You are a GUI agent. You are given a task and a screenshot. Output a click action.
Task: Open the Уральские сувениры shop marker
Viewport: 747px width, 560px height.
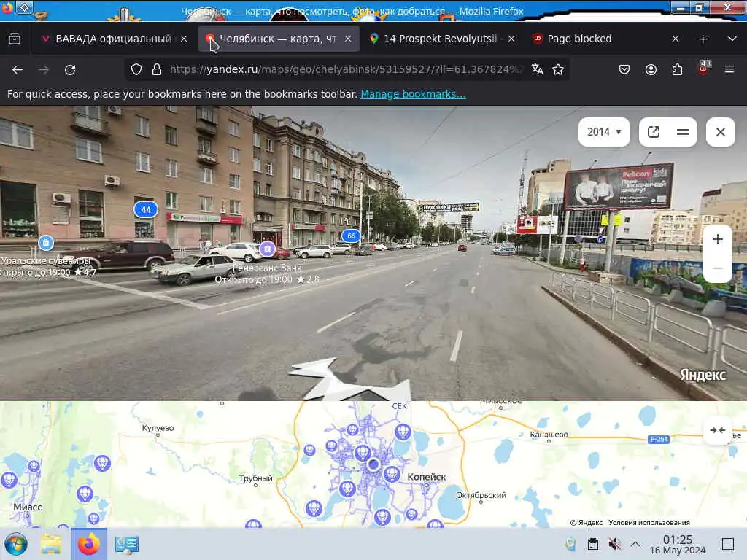pyautogui.click(x=46, y=243)
